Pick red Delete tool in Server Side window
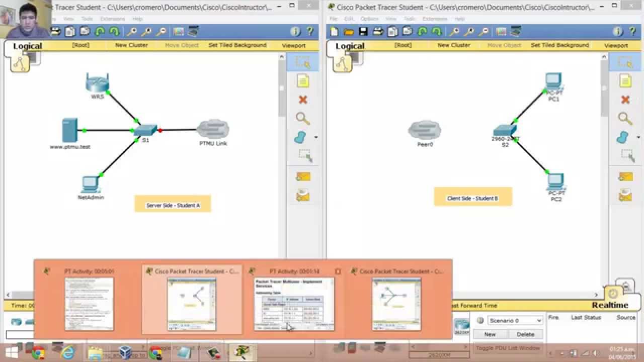 [x=302, y=100]
